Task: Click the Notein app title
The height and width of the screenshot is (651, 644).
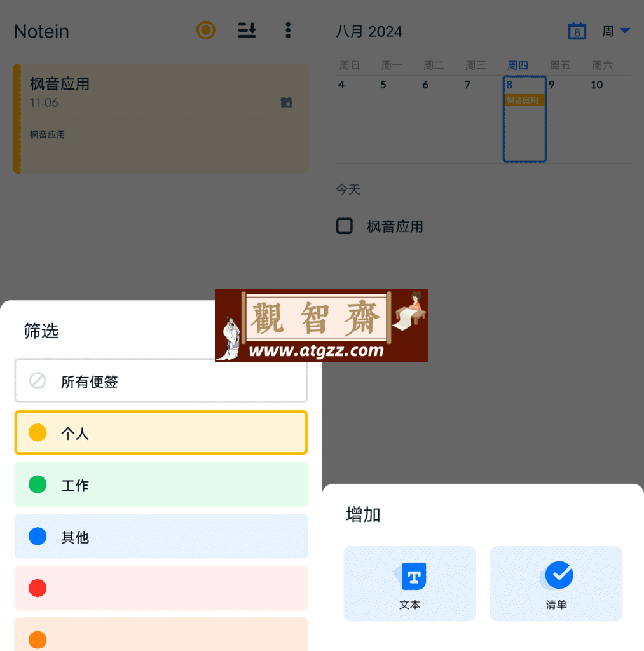Action: click(x=41, y=32)
